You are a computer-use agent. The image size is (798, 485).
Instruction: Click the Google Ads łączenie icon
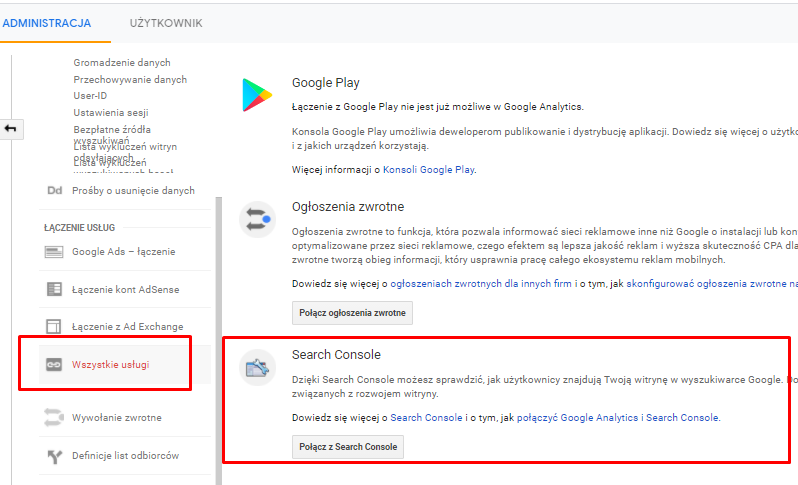[54, 251]
